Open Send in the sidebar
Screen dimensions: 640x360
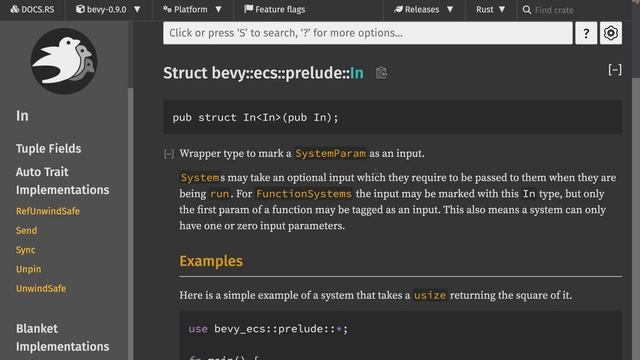27,231
